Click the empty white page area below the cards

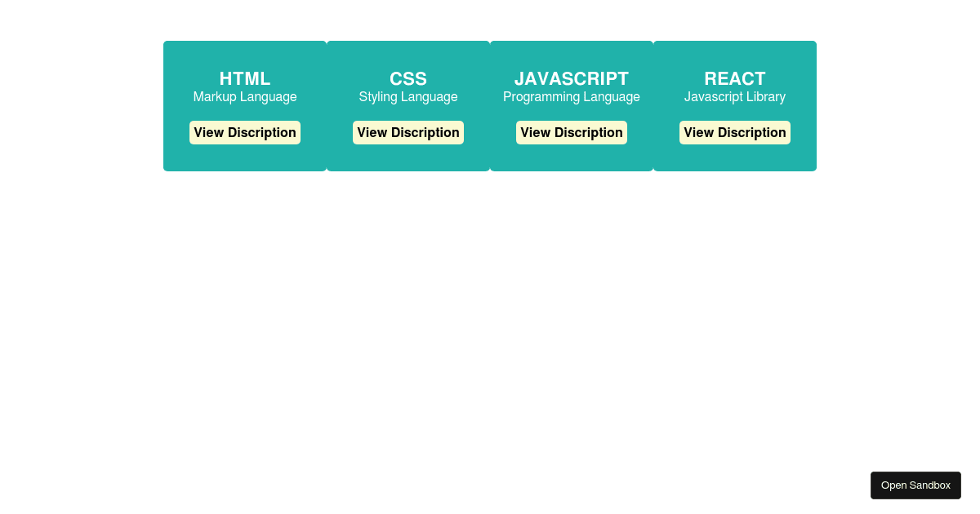[x=490, y=326]
